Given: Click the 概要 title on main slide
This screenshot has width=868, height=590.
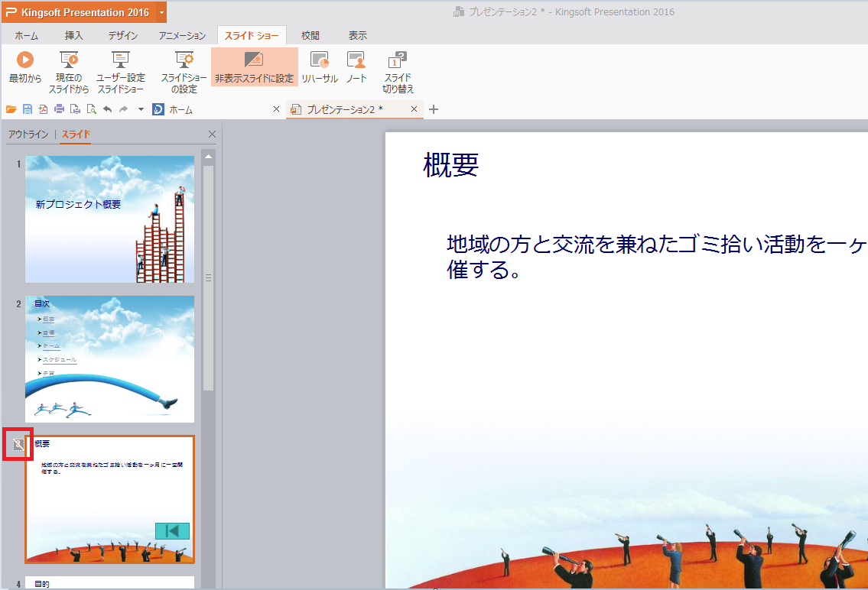Looking at the screenshot, I should coord(450,165).
